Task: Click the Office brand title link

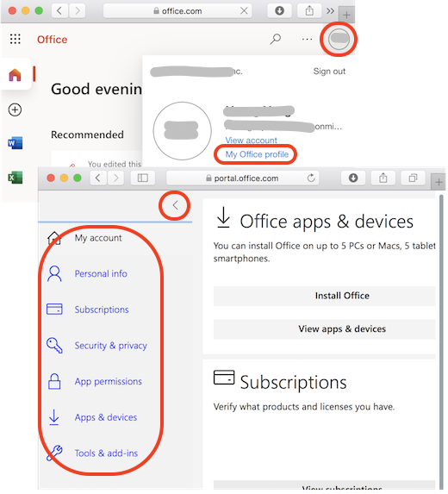Action: point(52,40)
